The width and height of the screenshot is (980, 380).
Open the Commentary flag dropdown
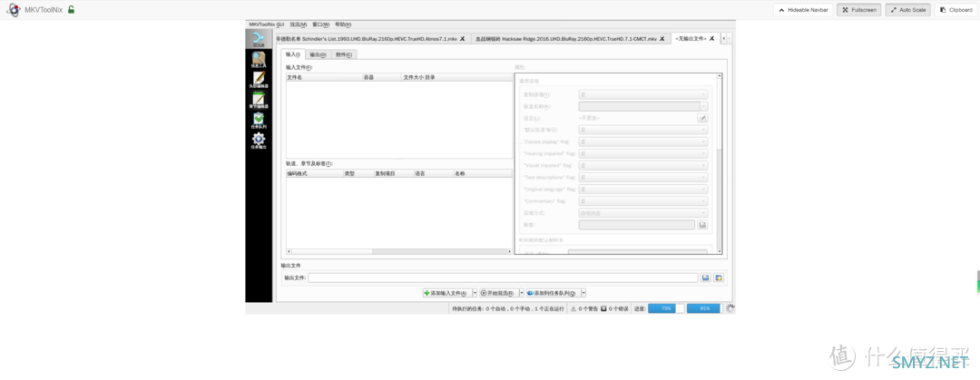pos(643,201)
